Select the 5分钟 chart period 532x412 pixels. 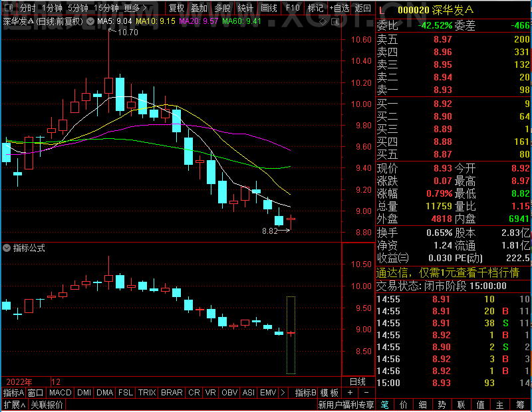[78, 8]
